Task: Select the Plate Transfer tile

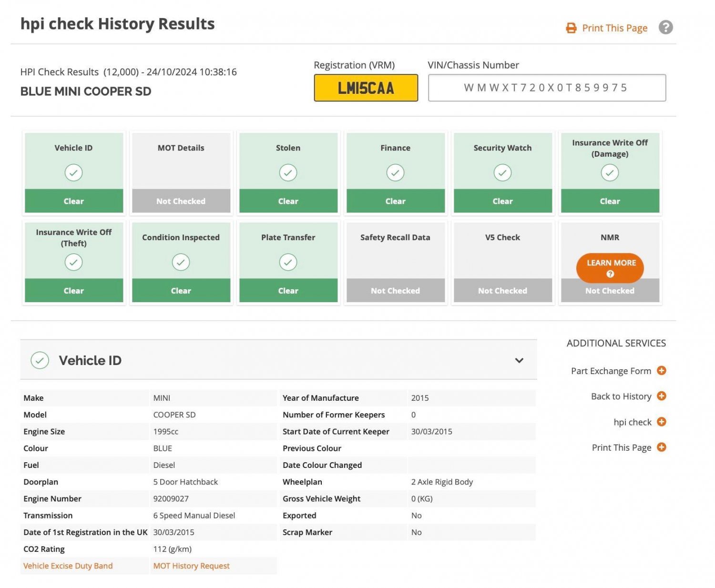Action: (288, 262)
